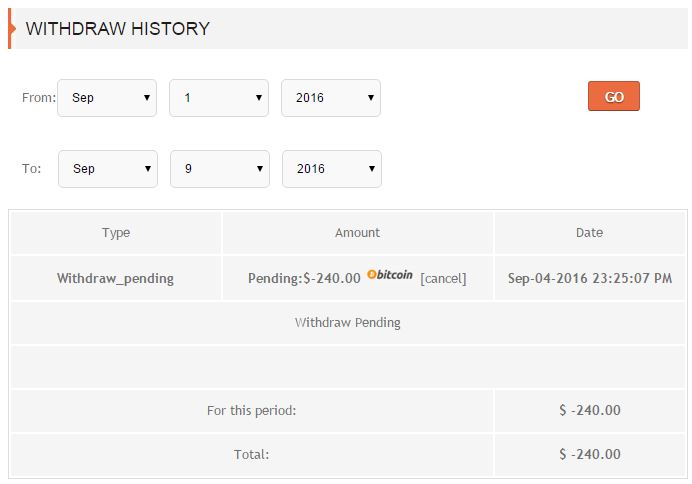The width and height of the screenshot is (692, 484).
Task: Open the To year dropdown
Action: [332, 169]
